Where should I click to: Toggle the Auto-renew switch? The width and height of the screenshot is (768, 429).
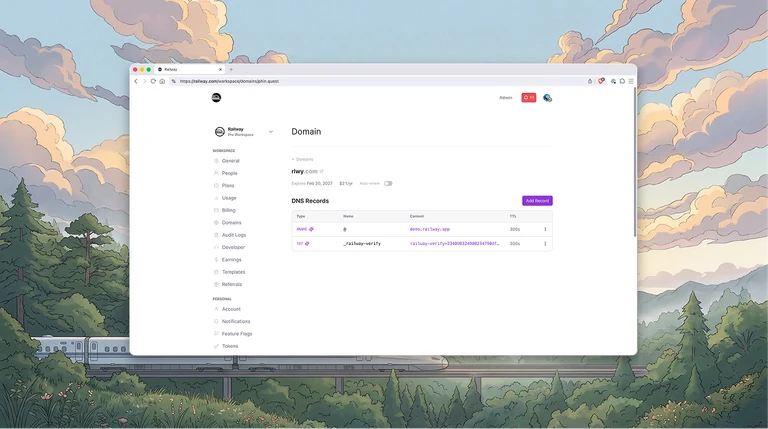click(x=388, y=184)
